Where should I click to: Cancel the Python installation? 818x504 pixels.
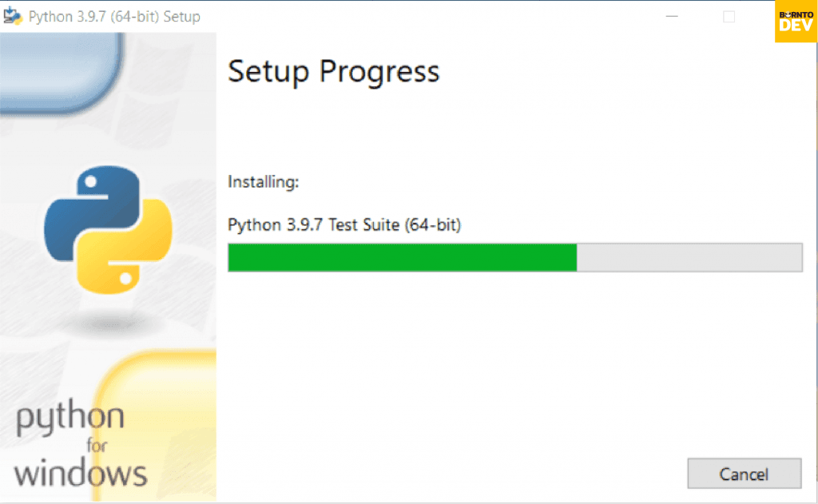[x=744, y=473]
